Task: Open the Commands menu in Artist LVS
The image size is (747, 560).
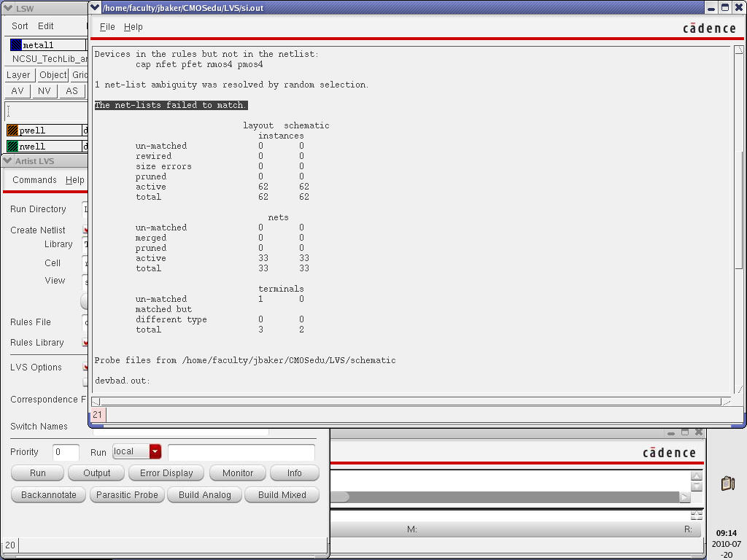Action: [34, 180]
